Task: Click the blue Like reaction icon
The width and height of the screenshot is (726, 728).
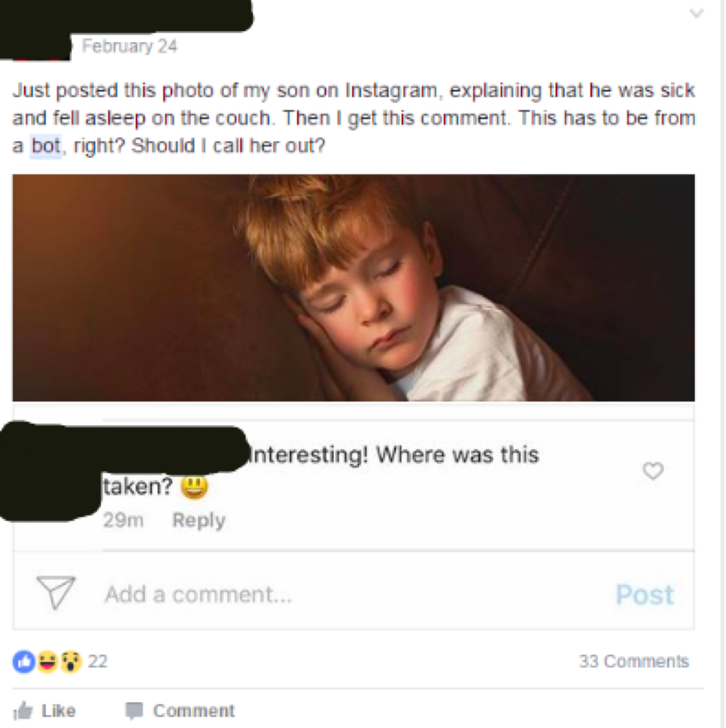Action: click(24, 662)
